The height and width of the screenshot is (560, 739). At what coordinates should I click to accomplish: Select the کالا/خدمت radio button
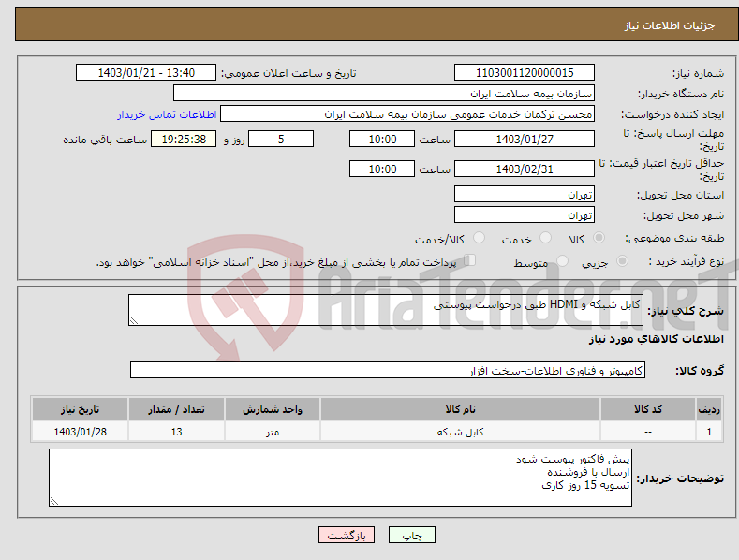pyautogui.click(x=479, y=238)
